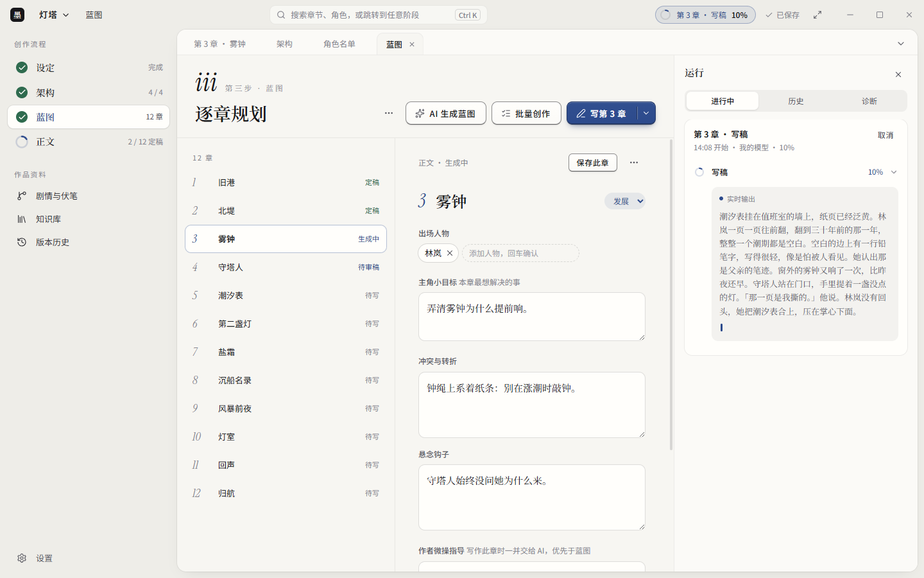Collapse the 写稿 10% step chevron
This screenshot has width=924, height=578.
pyautogui.click(x=894, y=172)
